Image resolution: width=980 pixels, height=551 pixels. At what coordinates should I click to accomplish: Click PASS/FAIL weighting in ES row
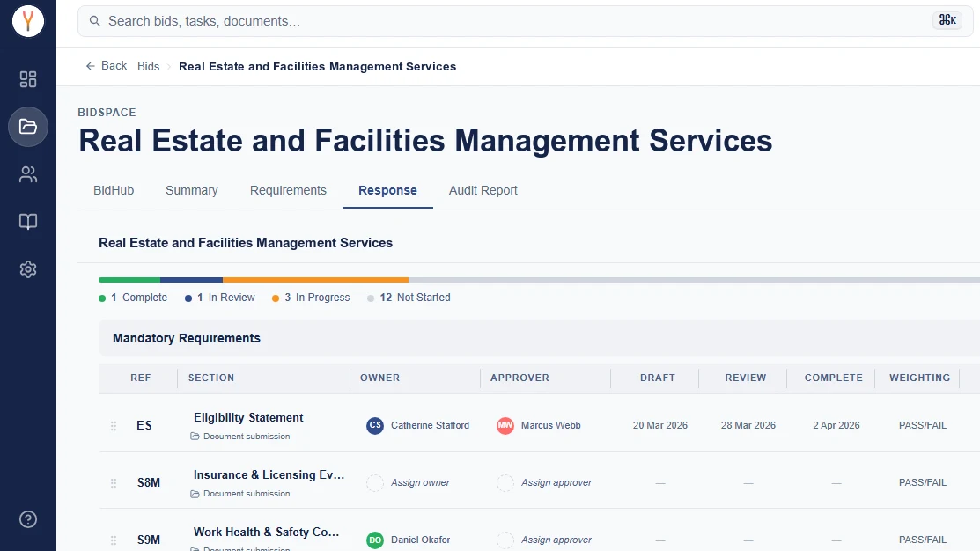click(923, 425)
